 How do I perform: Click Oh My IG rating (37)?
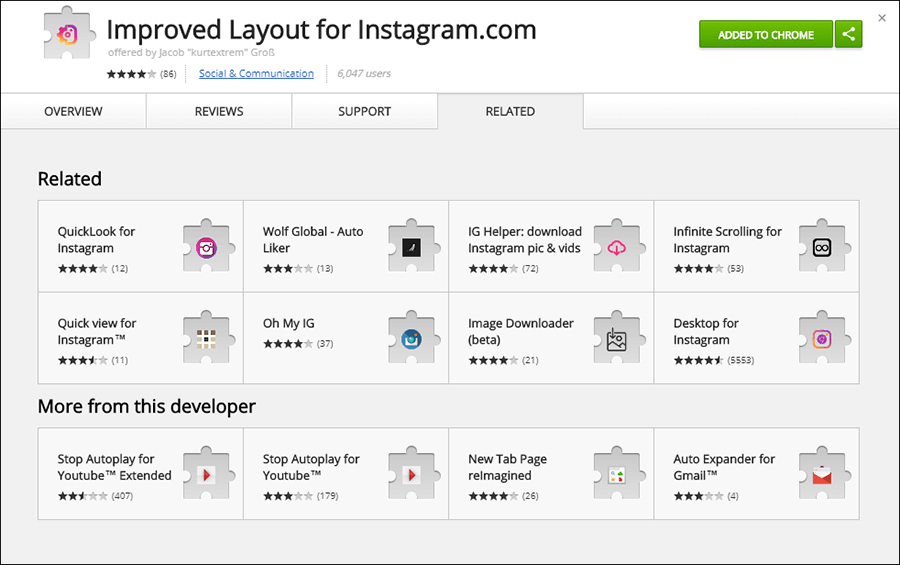[298, 343]
